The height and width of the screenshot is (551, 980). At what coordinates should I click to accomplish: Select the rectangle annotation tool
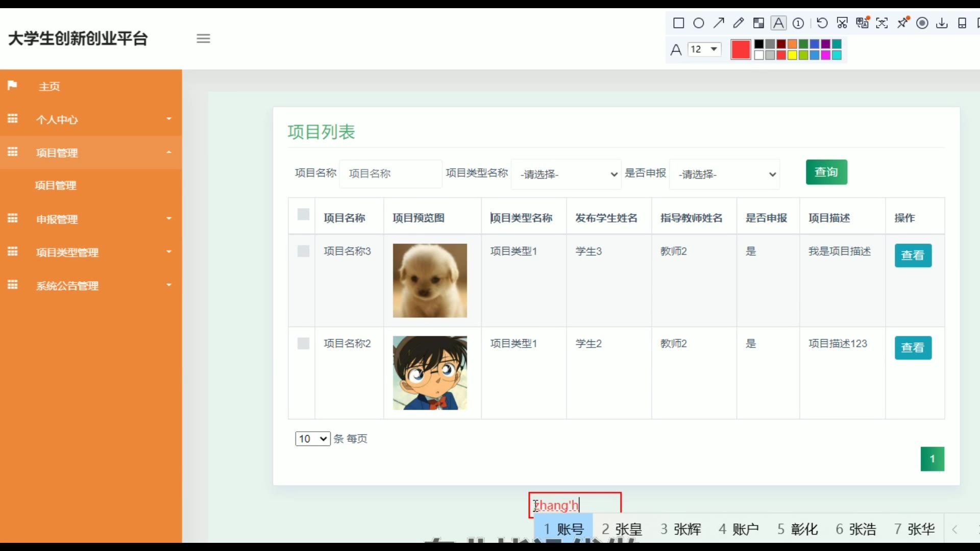point(678,23)
